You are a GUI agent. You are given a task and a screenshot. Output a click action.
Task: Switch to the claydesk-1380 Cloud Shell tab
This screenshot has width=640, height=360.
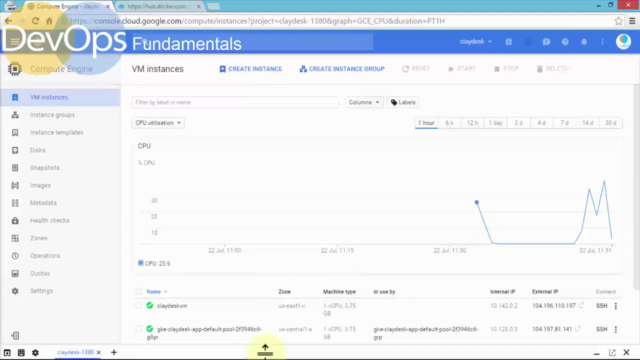click(x=75, y=352)
